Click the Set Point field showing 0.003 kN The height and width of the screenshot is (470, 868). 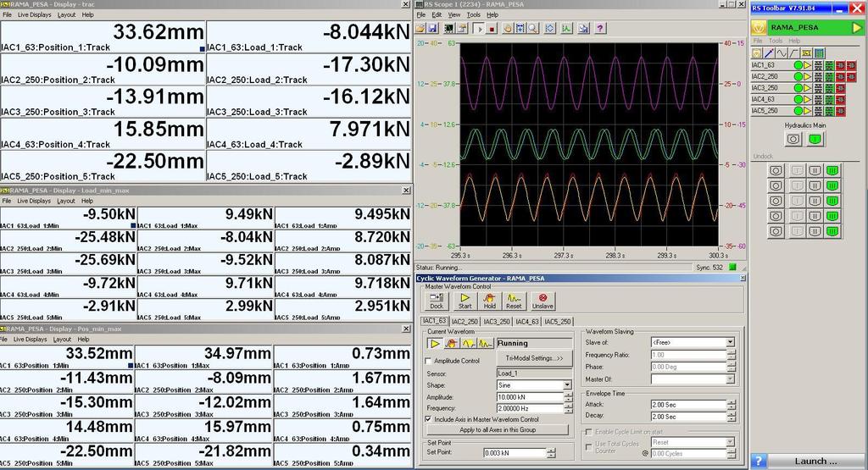click(515, 453)
